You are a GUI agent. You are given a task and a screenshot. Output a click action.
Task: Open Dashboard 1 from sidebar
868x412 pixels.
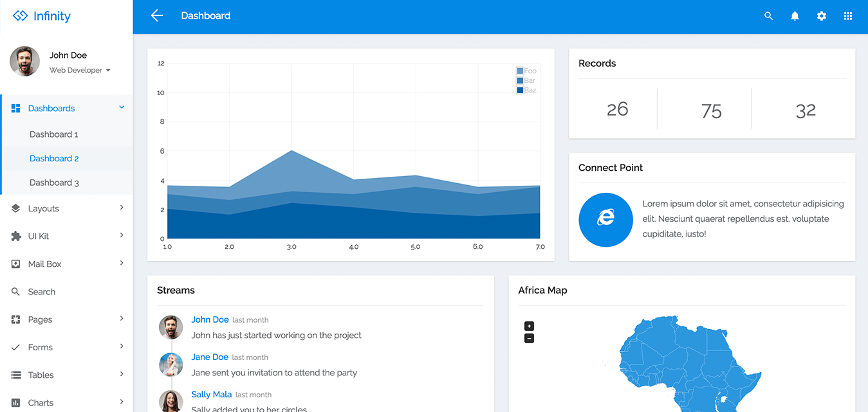[54, 134]
